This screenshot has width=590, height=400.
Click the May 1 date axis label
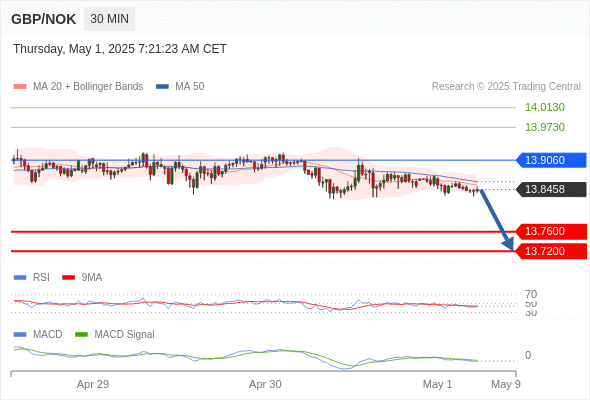(x=437, y=384)
